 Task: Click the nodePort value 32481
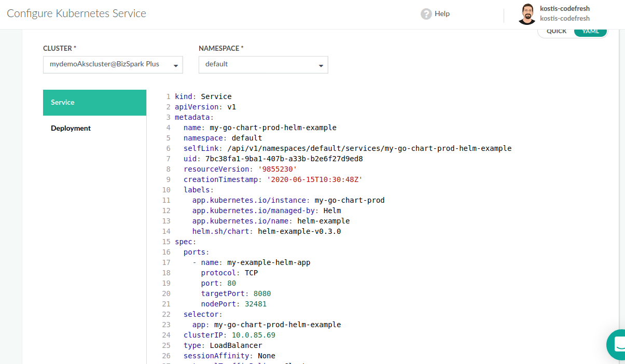tap(256, 304)
